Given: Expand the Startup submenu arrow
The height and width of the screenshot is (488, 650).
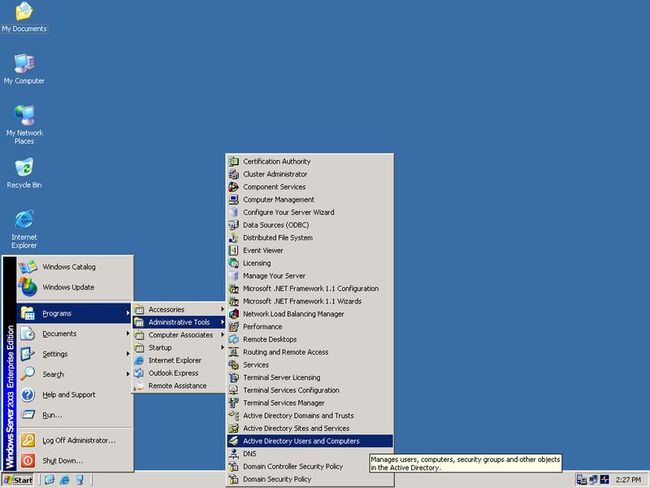Looking at the screenshot, I should (222, 347).
